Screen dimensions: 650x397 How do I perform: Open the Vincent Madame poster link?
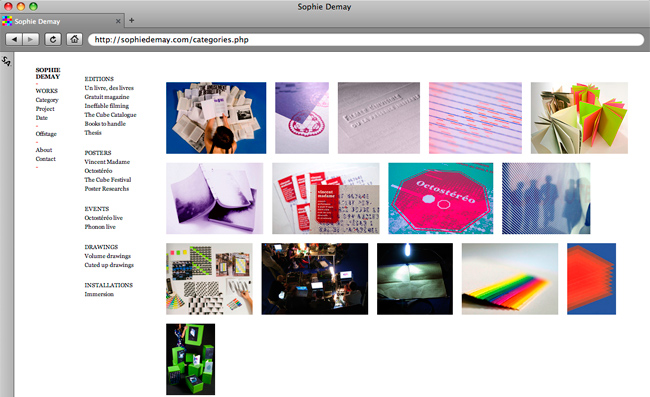pyautogui.click(x=107, y=162)
